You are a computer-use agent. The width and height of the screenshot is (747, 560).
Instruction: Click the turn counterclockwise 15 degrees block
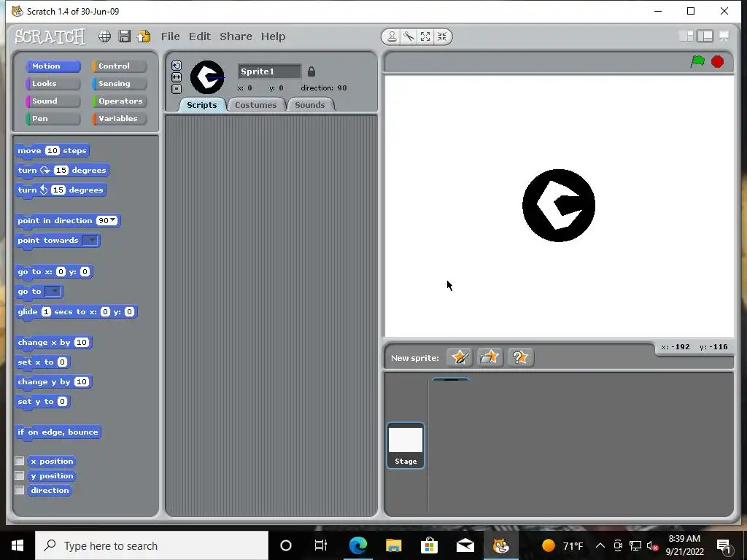click(61, 190)
